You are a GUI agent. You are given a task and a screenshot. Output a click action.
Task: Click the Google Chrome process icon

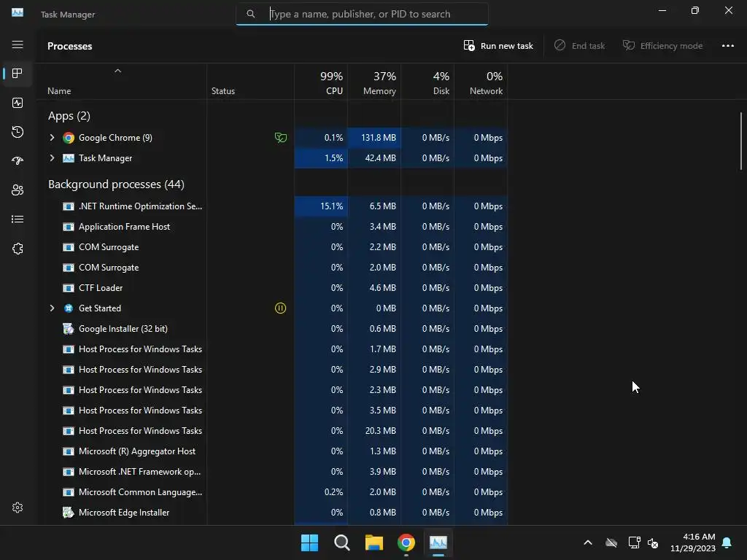tap(69, 138)
